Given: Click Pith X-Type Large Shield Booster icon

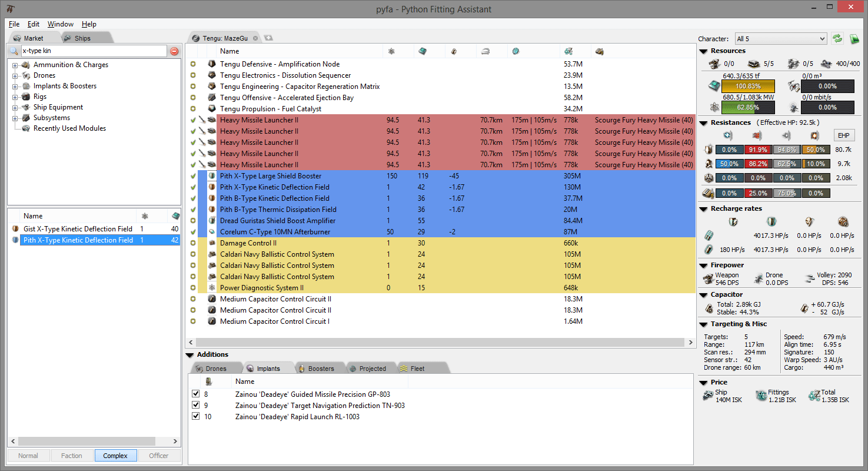Looking at the screenshot, I should [x=212, y=175].
